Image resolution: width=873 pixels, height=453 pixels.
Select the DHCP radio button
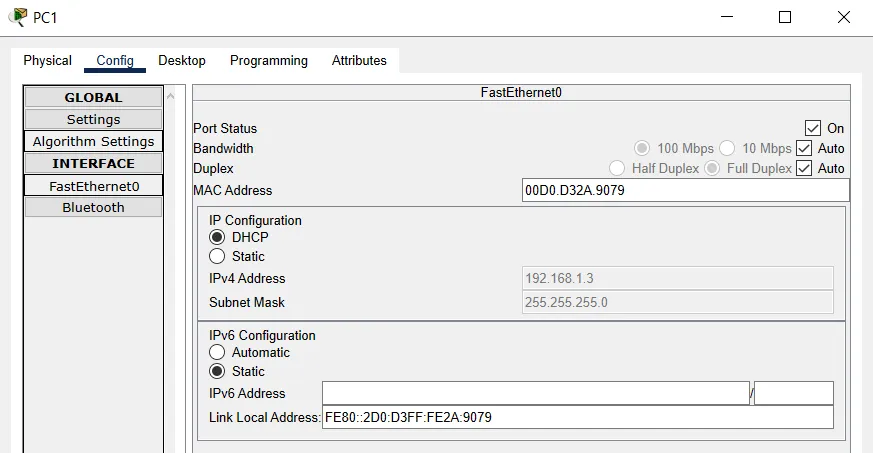coord(217,237)
